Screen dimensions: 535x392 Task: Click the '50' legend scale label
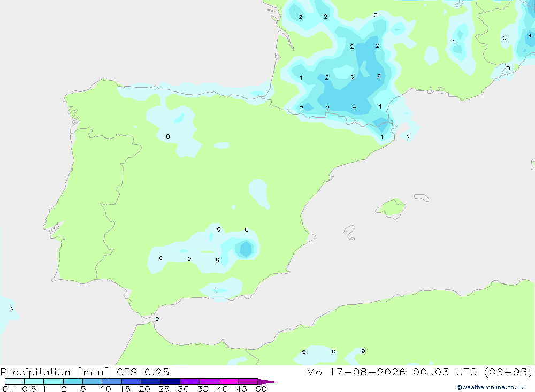click(x=261, y=389)
